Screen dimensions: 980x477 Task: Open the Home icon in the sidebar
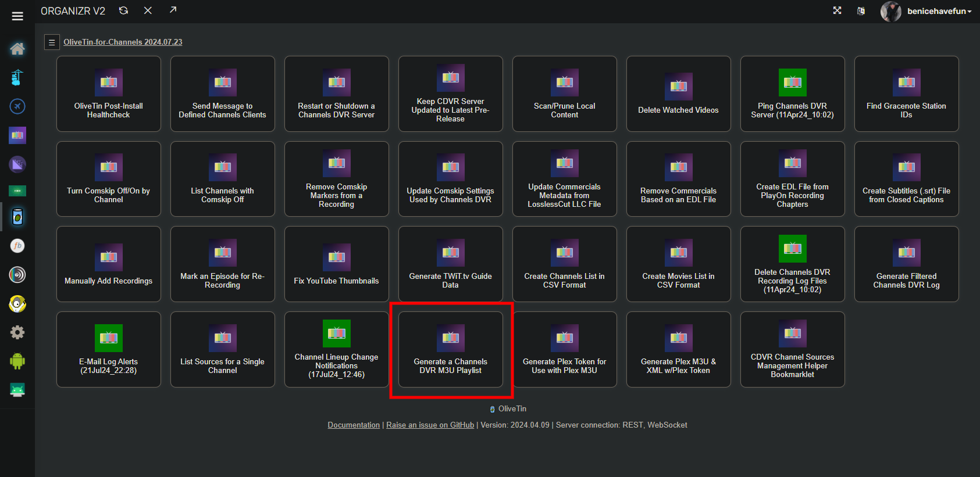point(17,49)
